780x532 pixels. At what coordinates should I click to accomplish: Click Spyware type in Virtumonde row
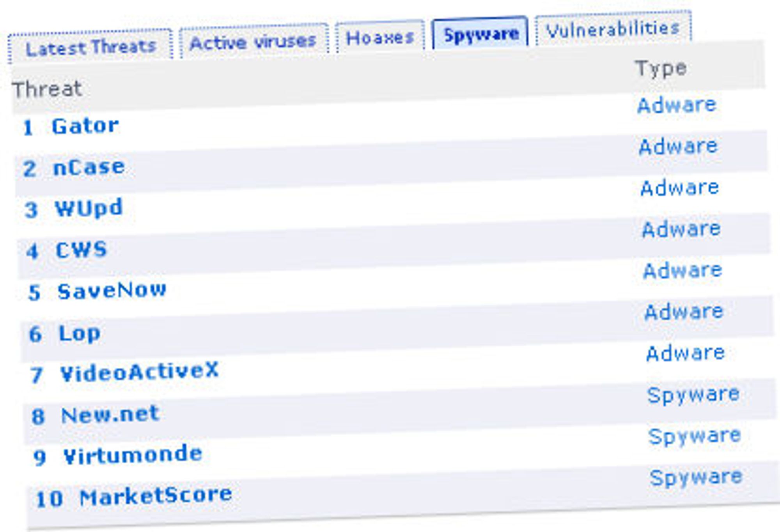(x=695, y=436)
